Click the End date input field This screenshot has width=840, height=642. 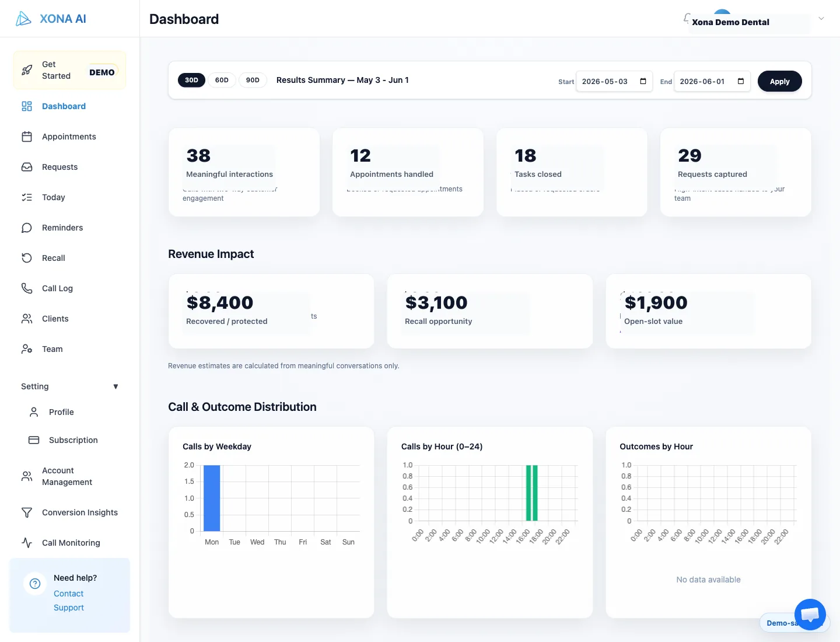pos(712,81)
